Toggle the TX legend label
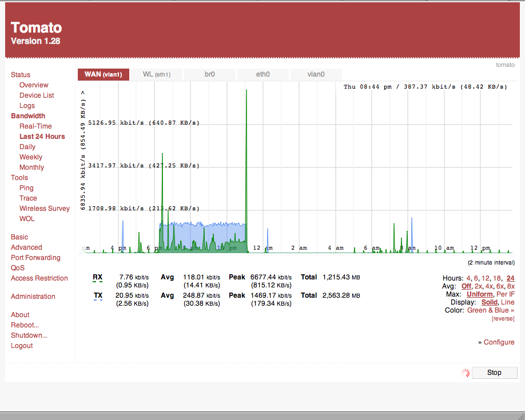The width and height of the screenshot is (525, 420). point(98,295)
